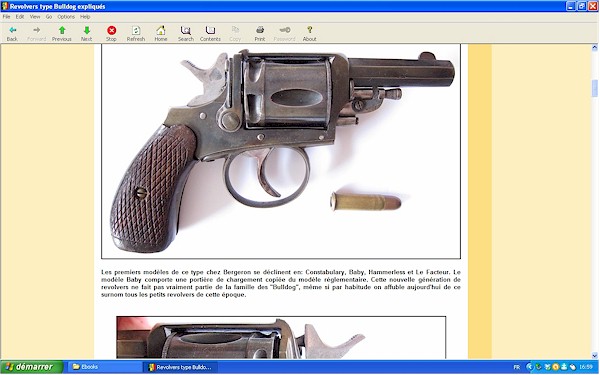Click the greyed Forward arrow
The width and height of the screenshot is (600, 375).
[x=36, y=30]
